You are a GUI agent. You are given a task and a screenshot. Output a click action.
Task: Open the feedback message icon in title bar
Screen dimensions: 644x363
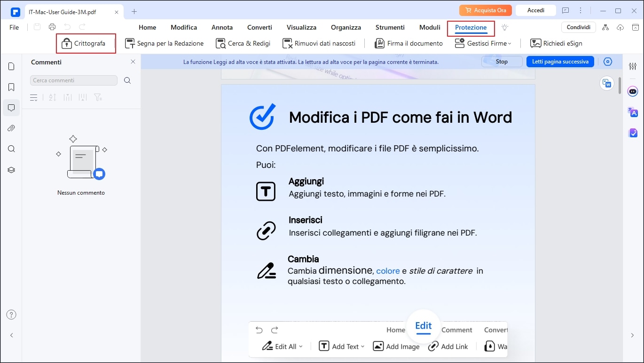pos(565,10)
